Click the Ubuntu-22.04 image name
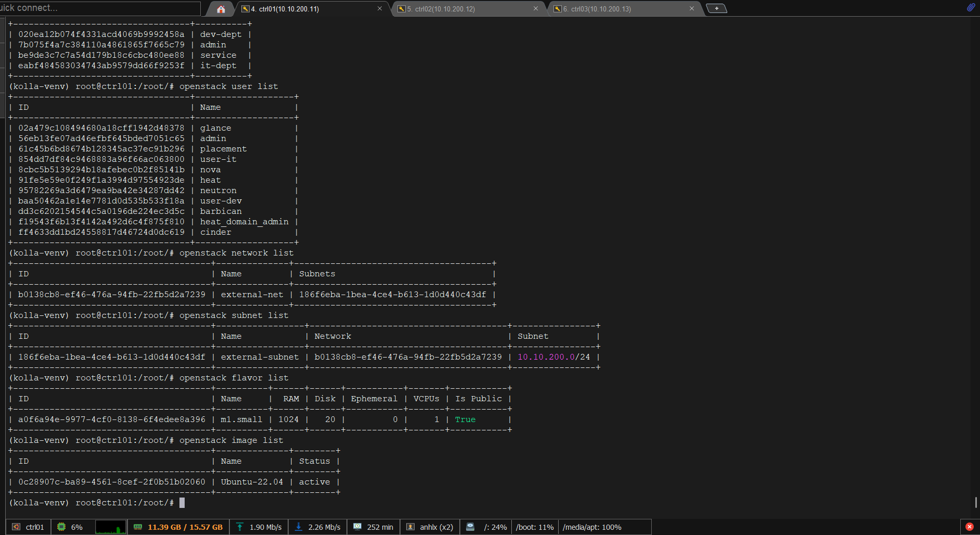Image resolution: width=980 pixels, height=535 pixels. (x=252, y=482)
